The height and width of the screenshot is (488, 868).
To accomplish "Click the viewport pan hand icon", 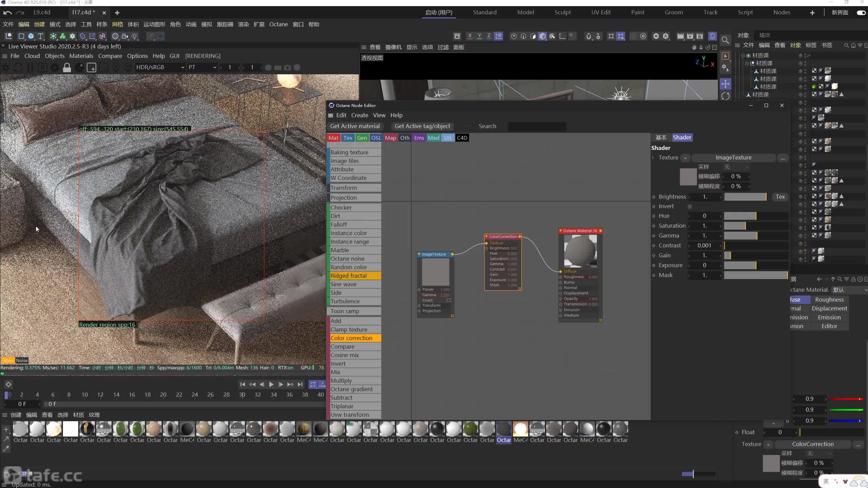I will [694, 47].
